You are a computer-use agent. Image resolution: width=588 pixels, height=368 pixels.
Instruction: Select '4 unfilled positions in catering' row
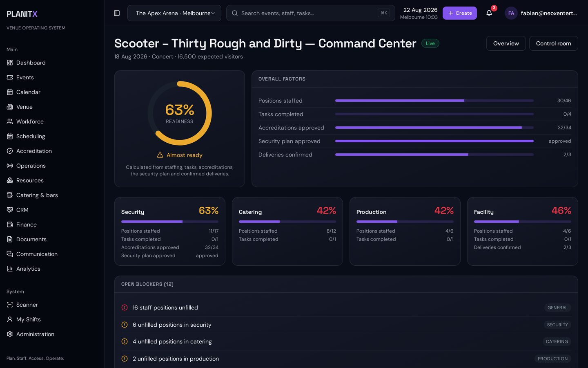click(x=346, y=341)
